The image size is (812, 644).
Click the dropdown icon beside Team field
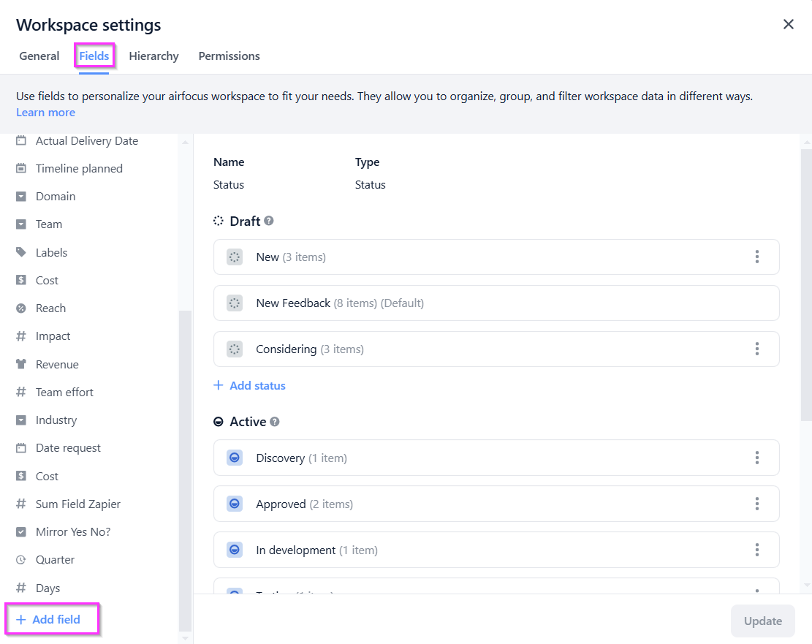[20, 224]
